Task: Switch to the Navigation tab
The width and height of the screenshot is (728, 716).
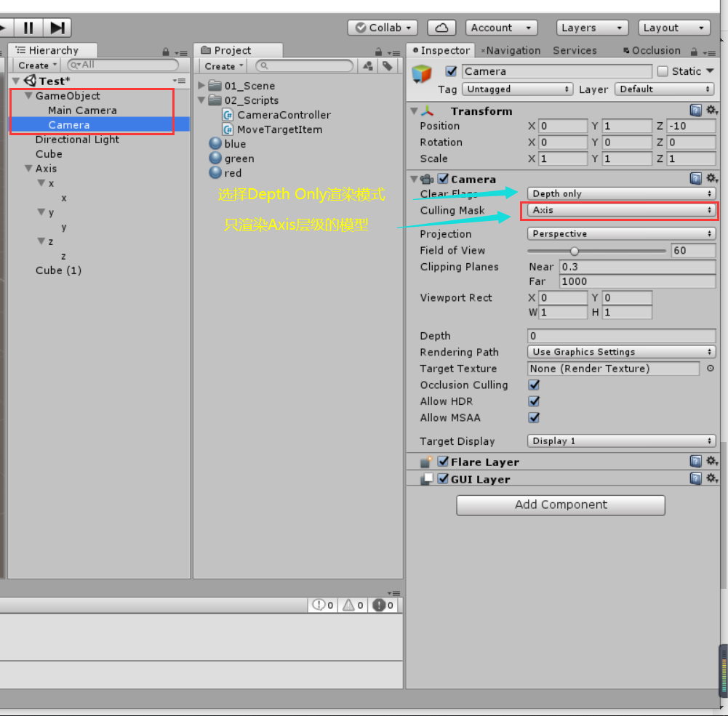Action: (511, 50)
